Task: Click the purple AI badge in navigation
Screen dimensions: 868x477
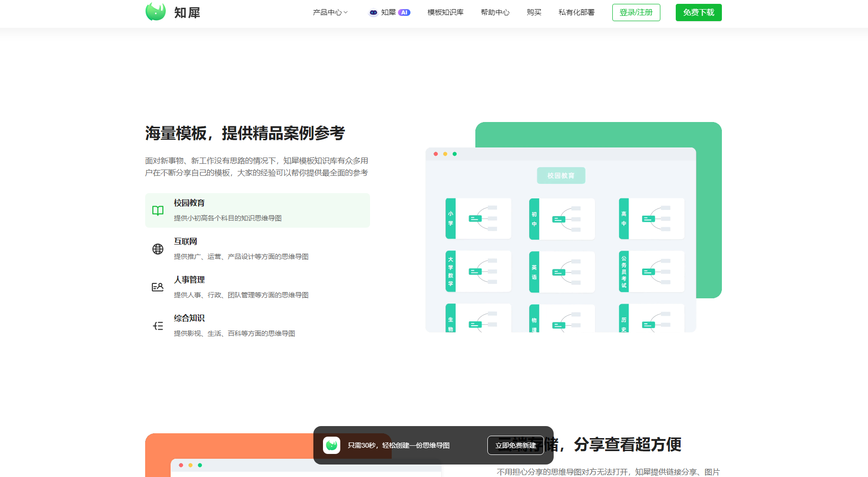Action: pos(404,12)
